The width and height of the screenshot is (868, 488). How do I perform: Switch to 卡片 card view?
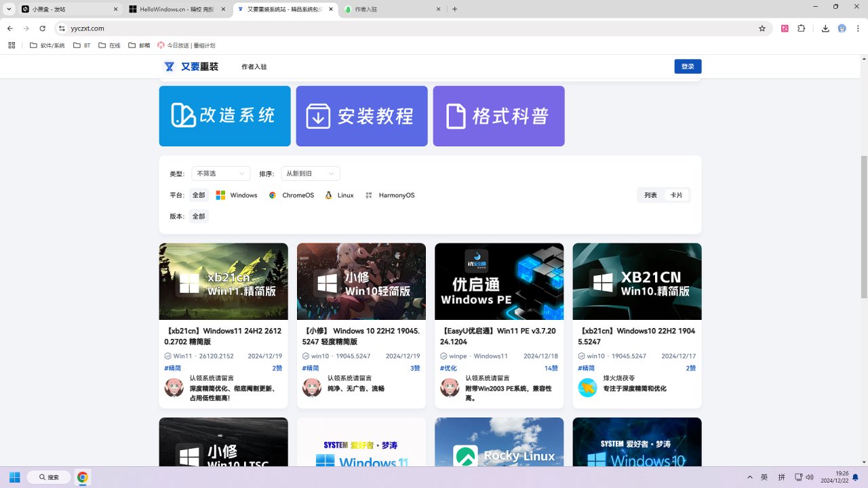click(x=677, y=195)
